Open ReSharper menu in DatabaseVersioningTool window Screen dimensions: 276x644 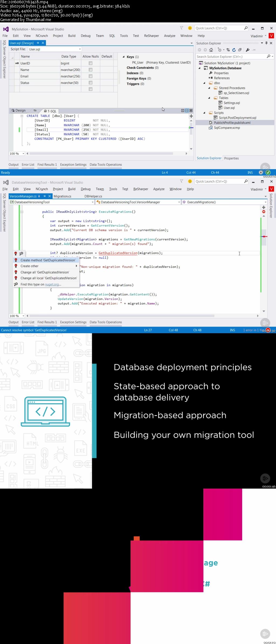(x=141, y=189)
